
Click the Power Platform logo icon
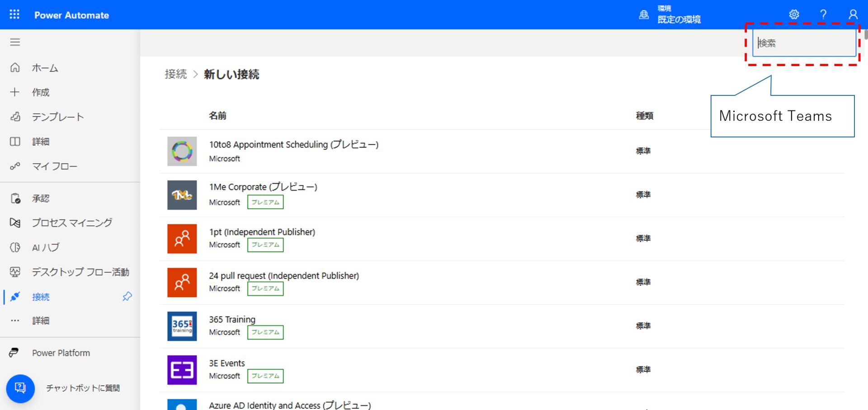pyautogui.click(x=14, y=353)
